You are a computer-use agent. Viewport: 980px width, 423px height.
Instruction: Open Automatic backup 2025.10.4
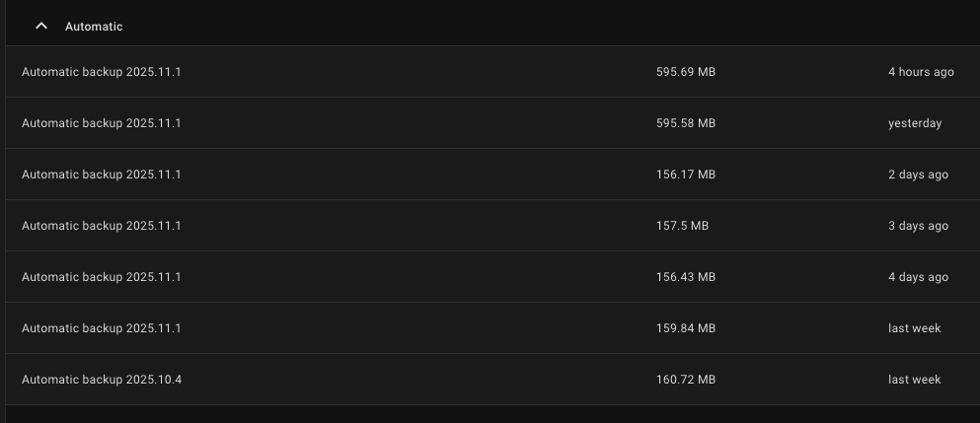click(102, 380)
